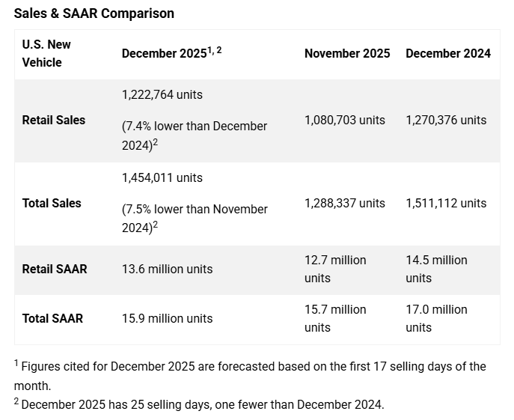514x420 pixels.
Task: Click the 1,511,112 units cell
Action: [446, 203]
